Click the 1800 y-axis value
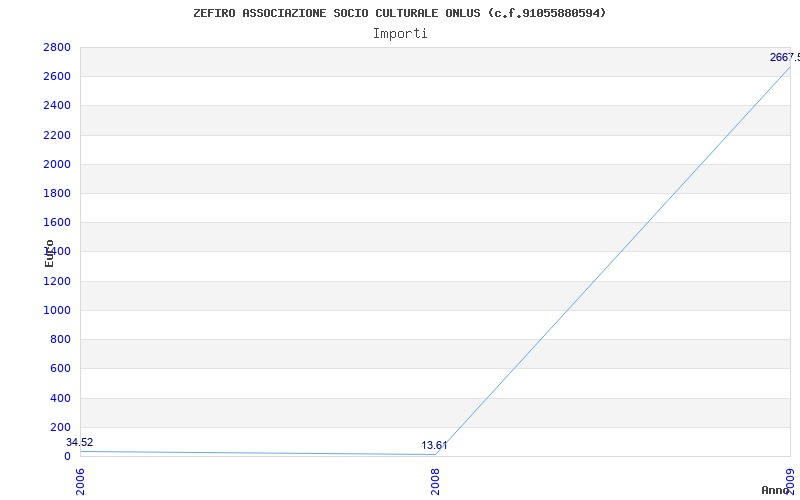The height and width of the screenshot is (500, 800). (57, 193)
